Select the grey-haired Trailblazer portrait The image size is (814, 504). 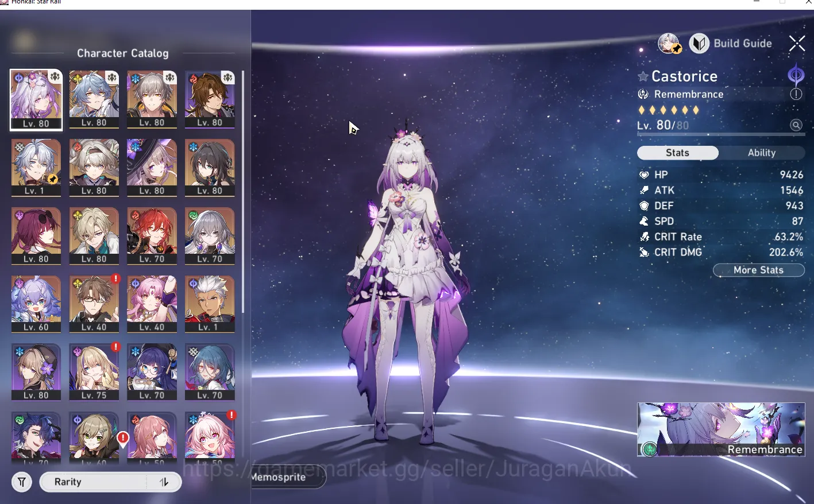(152, 100)
